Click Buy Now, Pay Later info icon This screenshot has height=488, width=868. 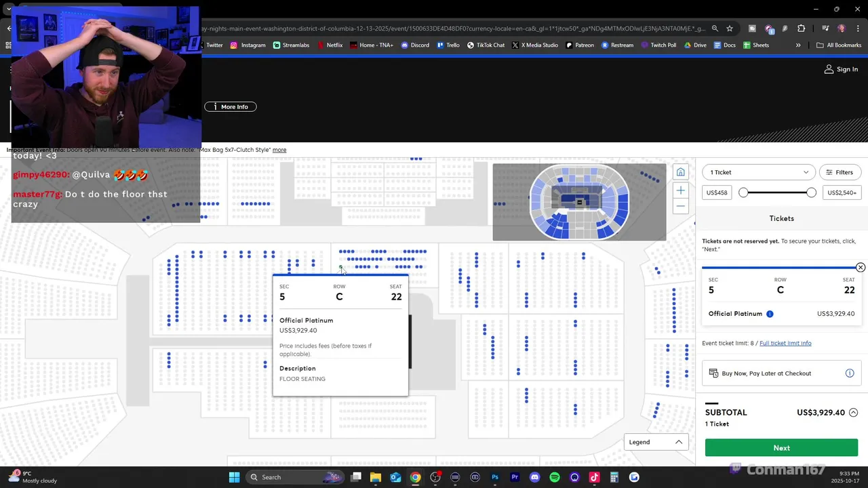(849, 373)
